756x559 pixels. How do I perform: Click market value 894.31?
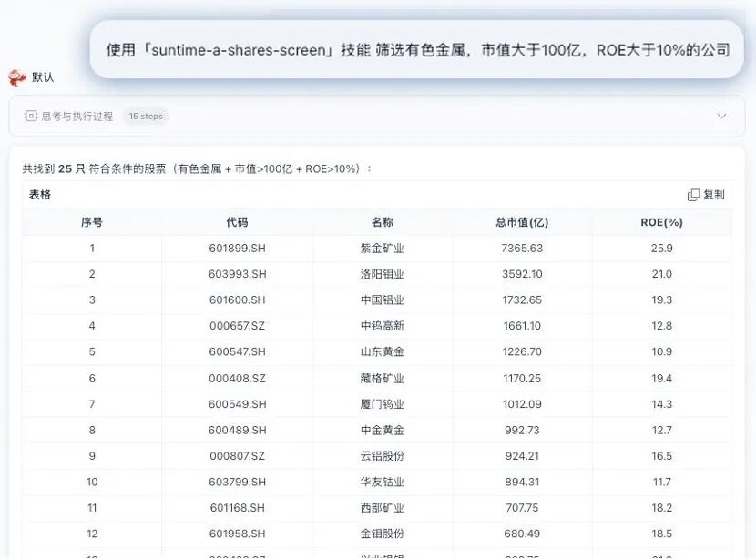(522, 482)
